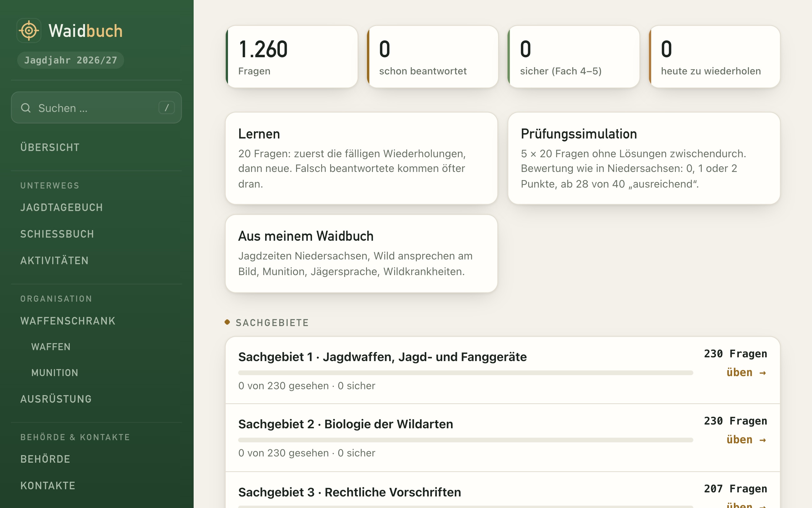The width and height of the screenshot is (812, 508).
Task: Click 230 Fragen count of Sachgebiet 1
Action: click(735, 354)
